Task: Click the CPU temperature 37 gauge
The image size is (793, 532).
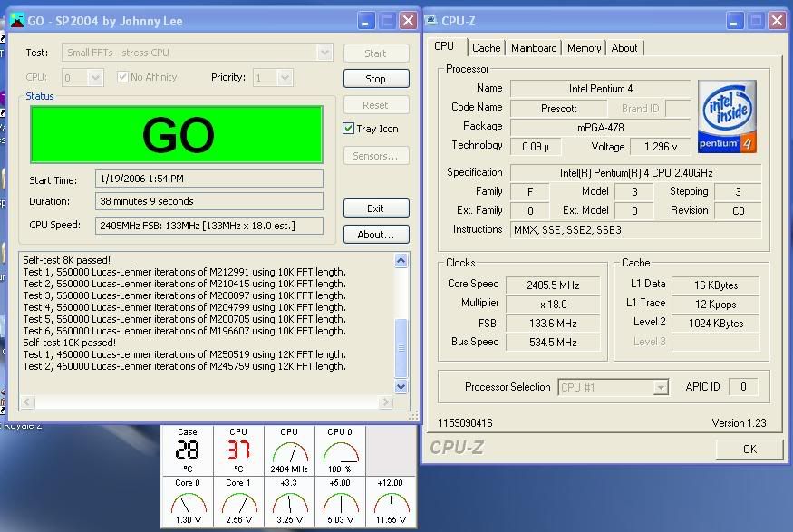Action: click(238, 450)
